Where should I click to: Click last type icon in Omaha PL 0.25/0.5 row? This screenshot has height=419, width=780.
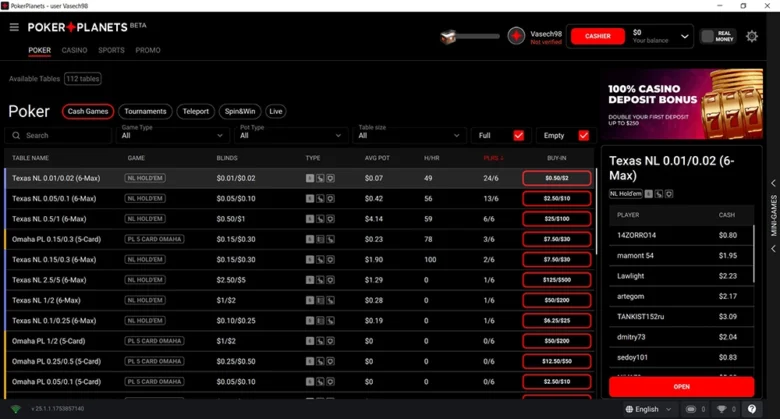pos(330,362)
